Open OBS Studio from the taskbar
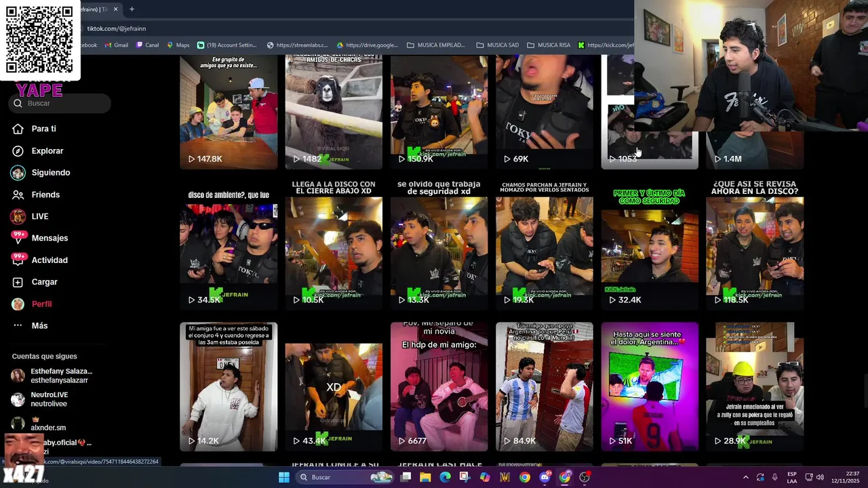Viewport: 868px width, 488px height. pyautogui.click(x=585, y=477)
